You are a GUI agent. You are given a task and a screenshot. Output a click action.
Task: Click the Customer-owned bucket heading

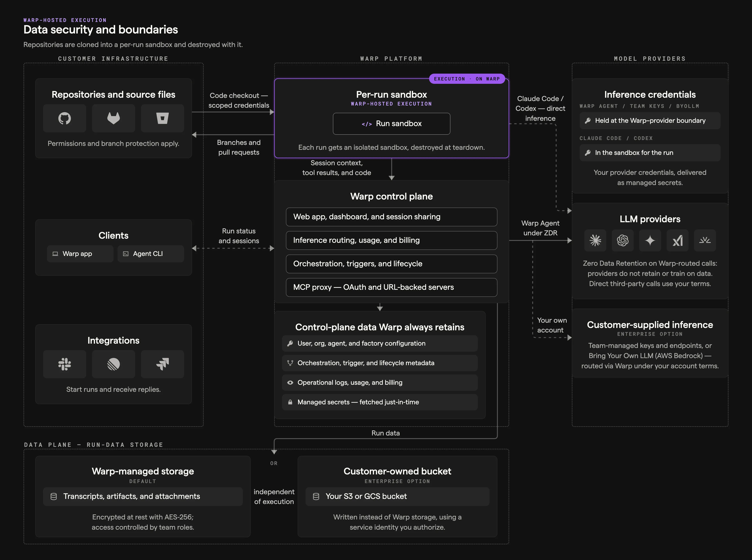coord(397,471)
